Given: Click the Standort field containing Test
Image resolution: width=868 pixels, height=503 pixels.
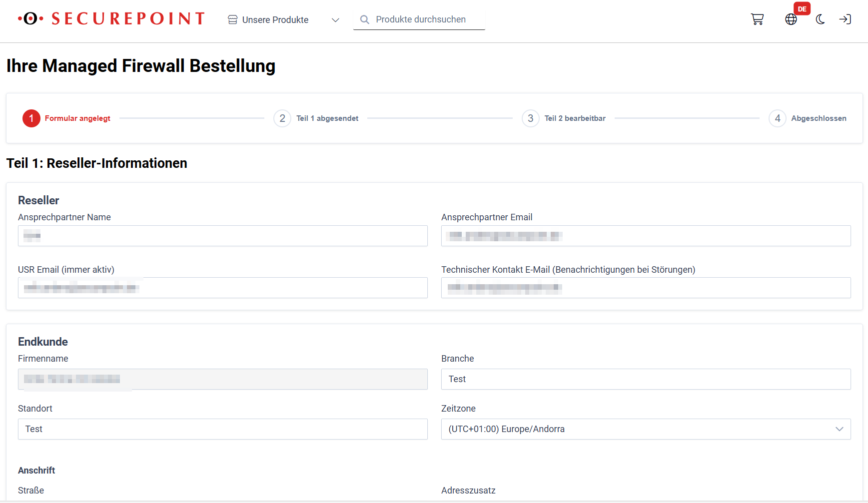Looking at the screenshot, I should (223, 429).
